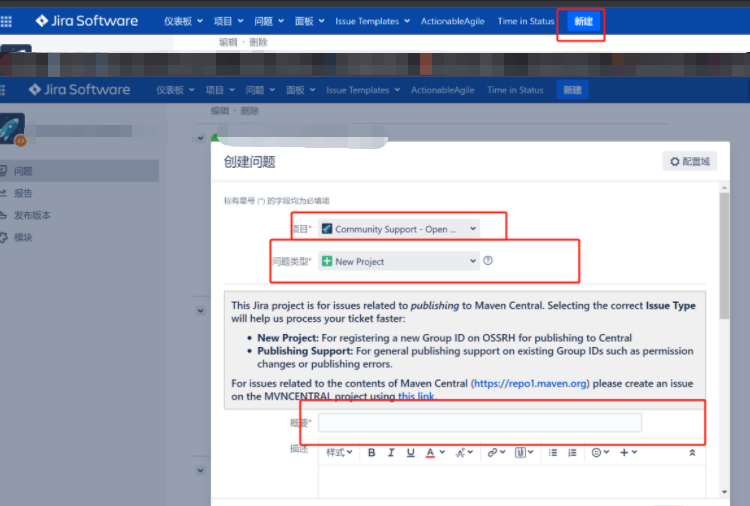750x506 pixels.
Task: Follow the 'this link' hyperlink
Action: coord(416,396)
